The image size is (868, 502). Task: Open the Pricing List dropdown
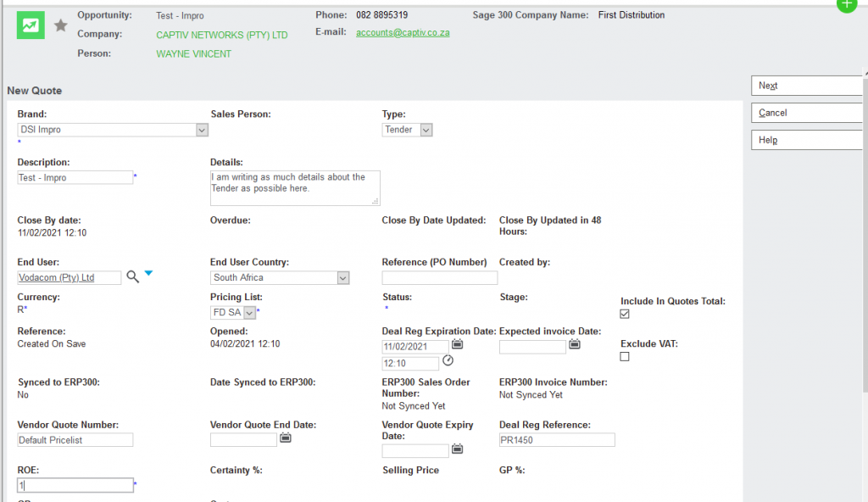click(x=249, y=312)
